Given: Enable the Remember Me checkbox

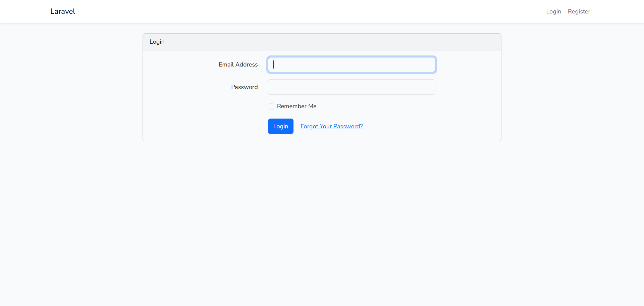Looking at the screenshot, I should [271, 106].
